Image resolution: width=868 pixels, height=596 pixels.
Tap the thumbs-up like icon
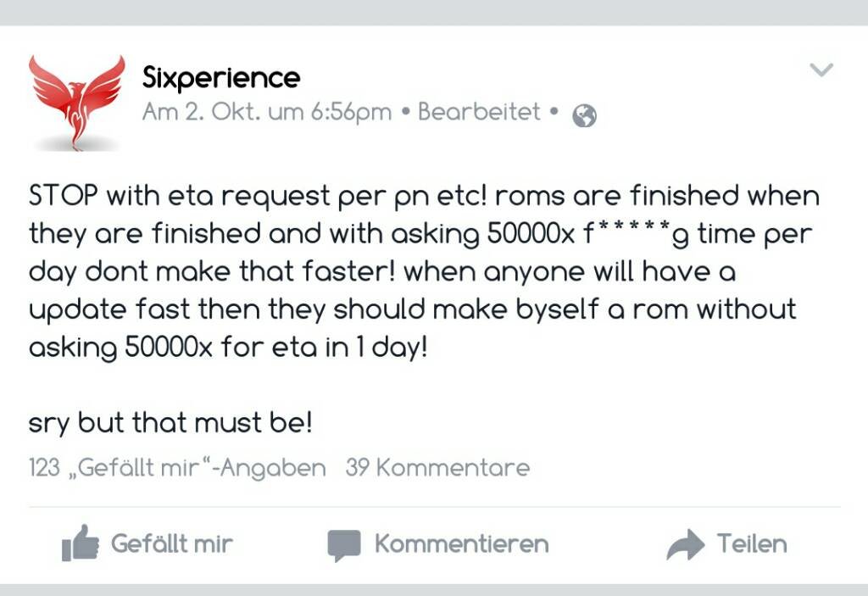click(x=81, y=543)
